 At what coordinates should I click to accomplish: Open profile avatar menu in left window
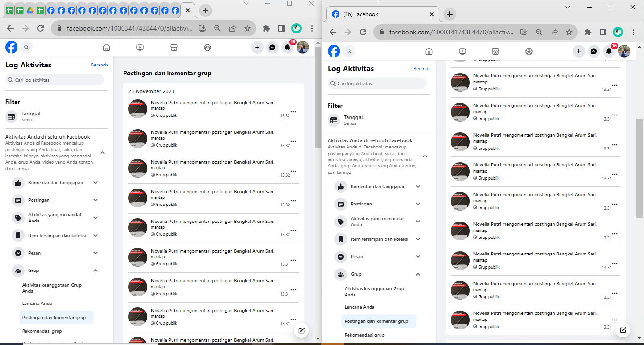point(303,47)
